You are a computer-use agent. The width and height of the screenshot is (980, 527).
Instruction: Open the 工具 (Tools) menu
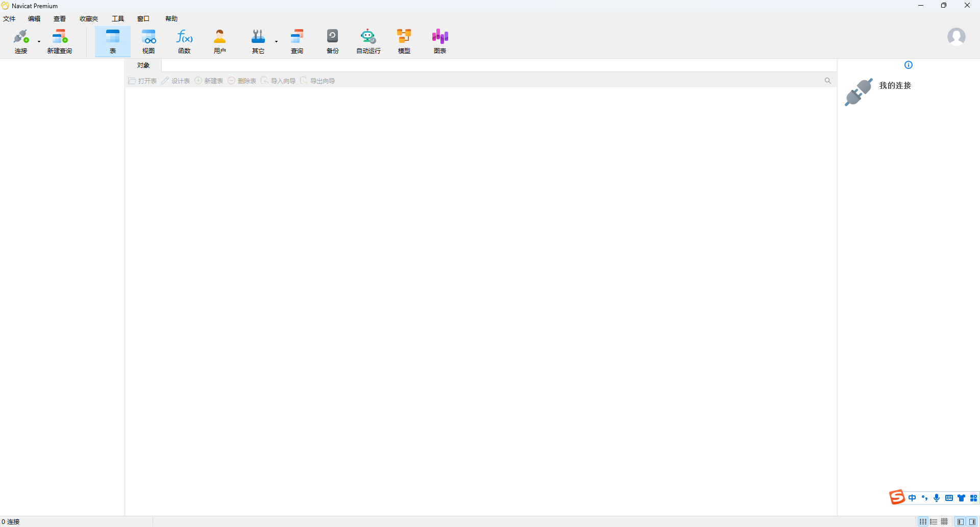coord(118,19)
